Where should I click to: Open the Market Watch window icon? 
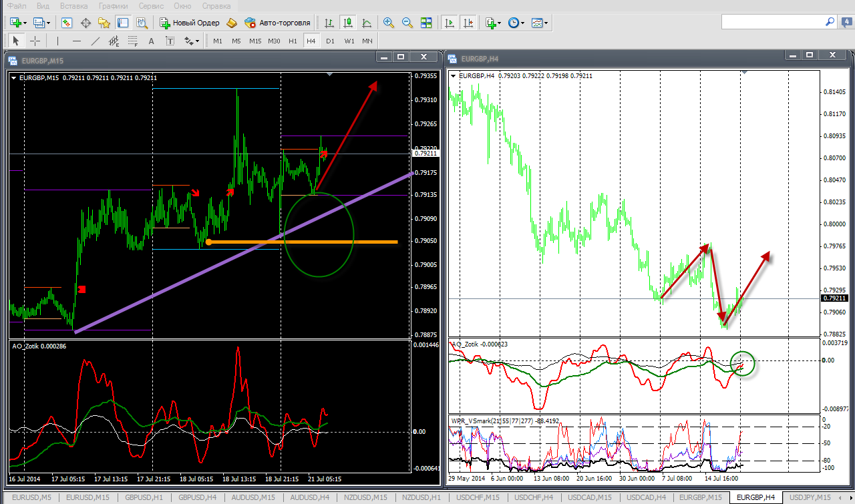coord(67,23)
